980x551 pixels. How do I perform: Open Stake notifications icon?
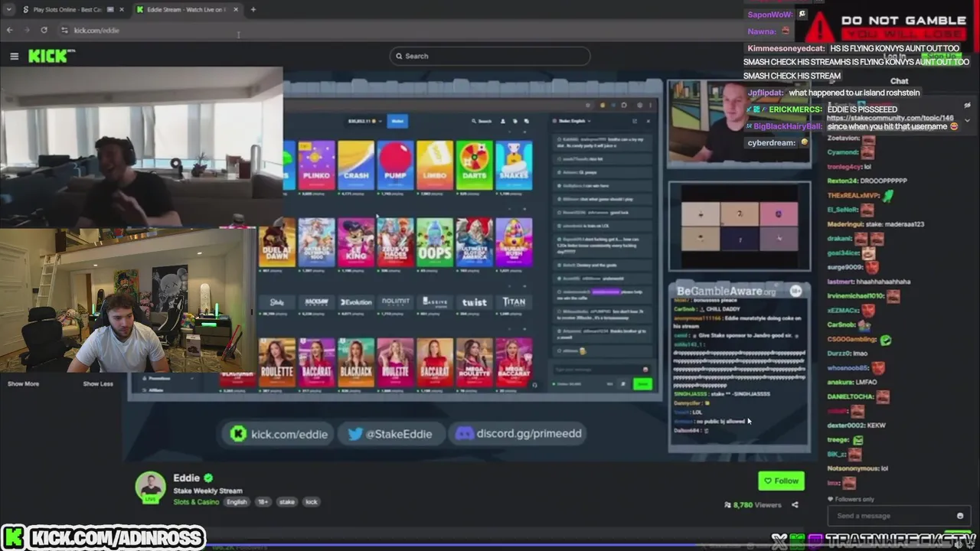[x=514, y=121]
